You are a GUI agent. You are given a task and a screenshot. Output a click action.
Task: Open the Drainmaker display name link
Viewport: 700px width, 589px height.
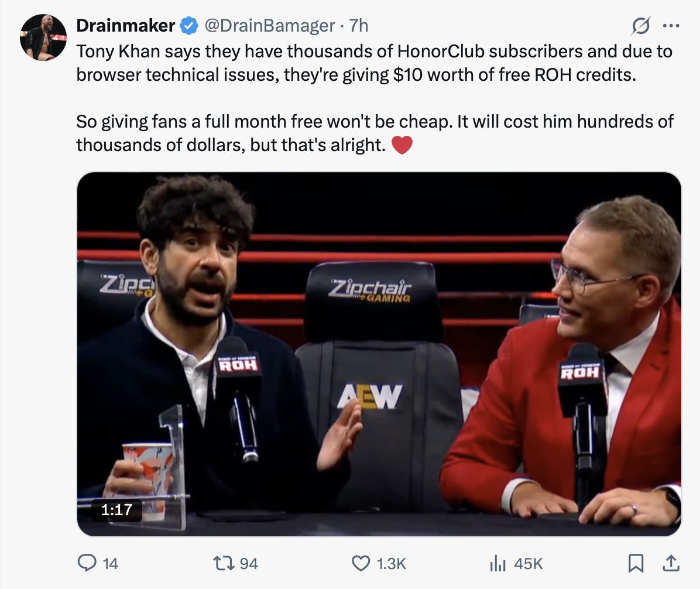point(125,26)
